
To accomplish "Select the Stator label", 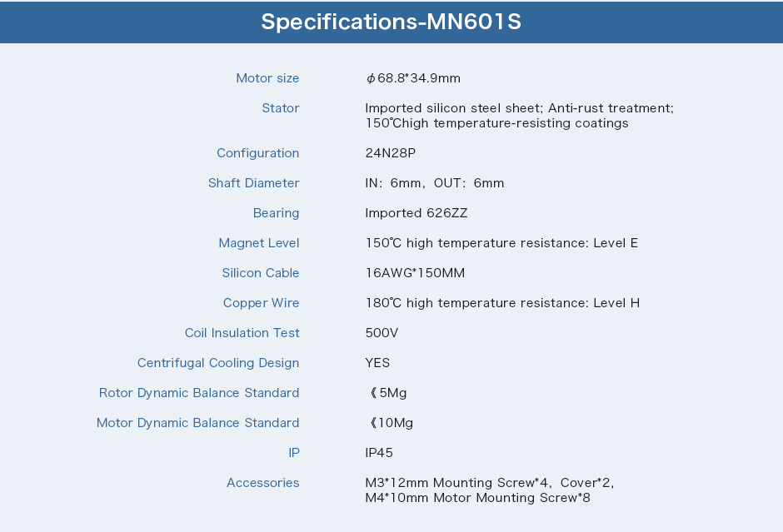I will (x=281, y=108).
